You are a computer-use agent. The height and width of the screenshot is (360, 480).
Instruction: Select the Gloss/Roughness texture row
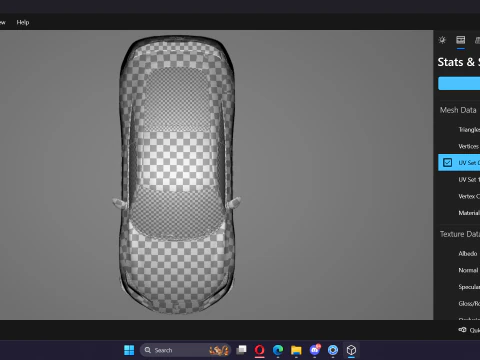pyautogui.click(x=459, y=303)
